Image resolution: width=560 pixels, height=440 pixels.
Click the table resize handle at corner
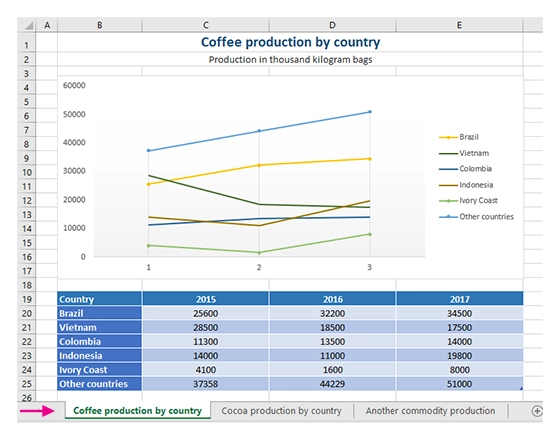(521, 389)
